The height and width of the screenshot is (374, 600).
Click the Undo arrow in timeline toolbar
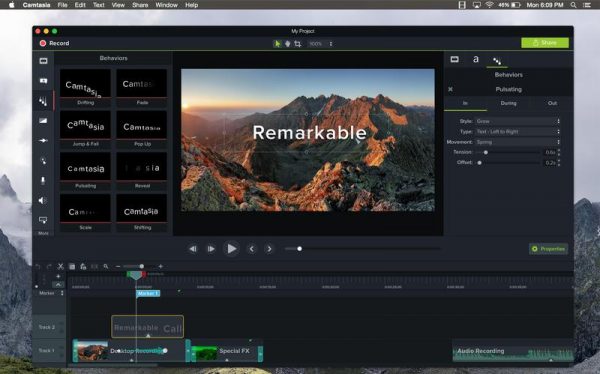38,266
